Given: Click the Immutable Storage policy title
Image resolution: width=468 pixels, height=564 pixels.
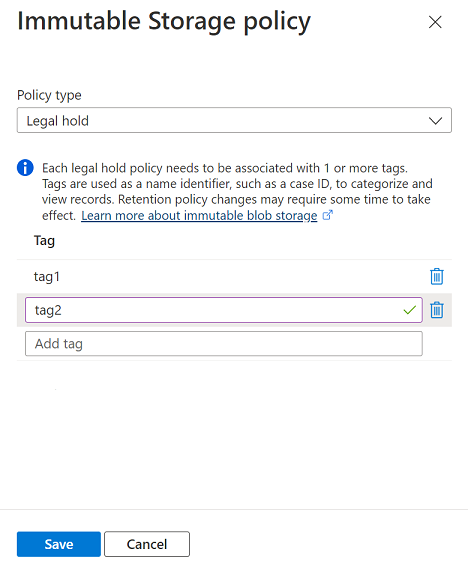Looking at the screenshot, I should 164,21.
